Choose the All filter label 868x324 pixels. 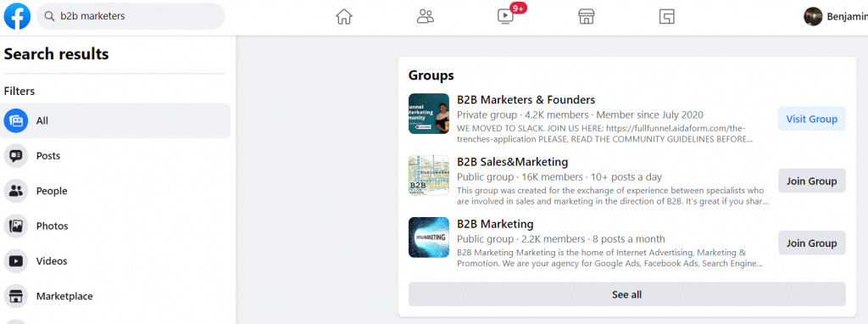coord(42,120)
